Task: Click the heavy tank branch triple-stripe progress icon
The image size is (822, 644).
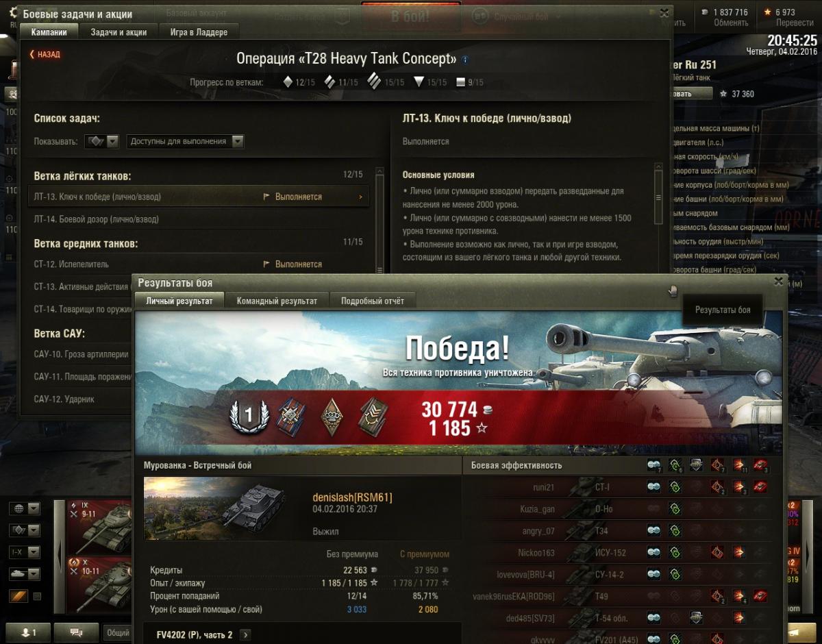Action: click(374, 82)
